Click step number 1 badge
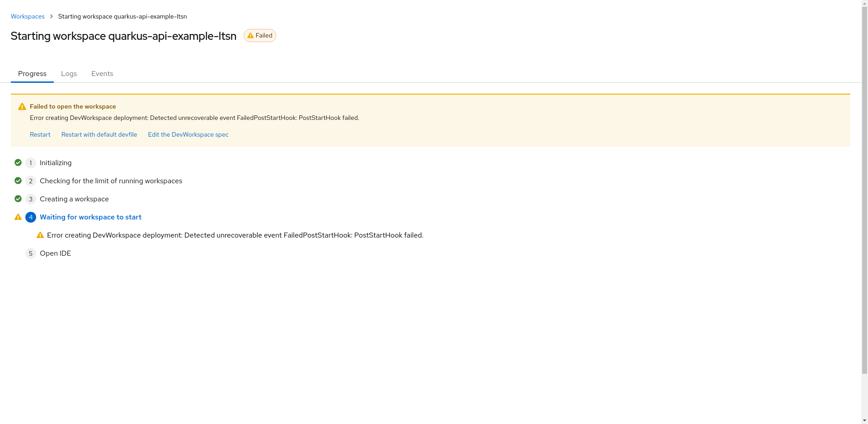Screen dimensions: 868x424 tap(31, 163)
